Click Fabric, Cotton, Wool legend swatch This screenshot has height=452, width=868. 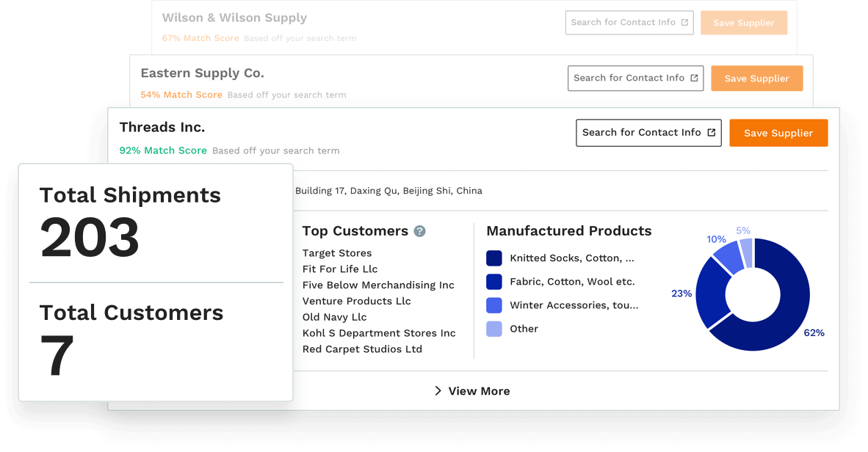point(493,282)
